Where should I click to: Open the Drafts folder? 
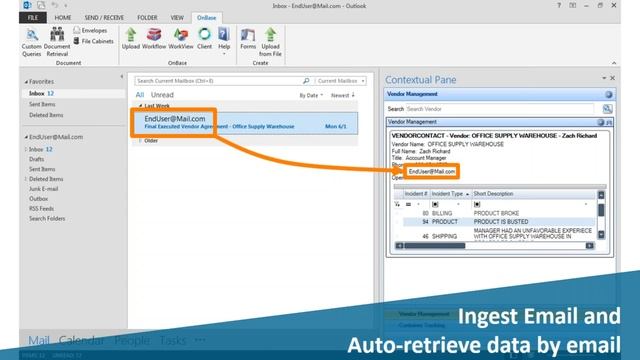pos(36,159)
